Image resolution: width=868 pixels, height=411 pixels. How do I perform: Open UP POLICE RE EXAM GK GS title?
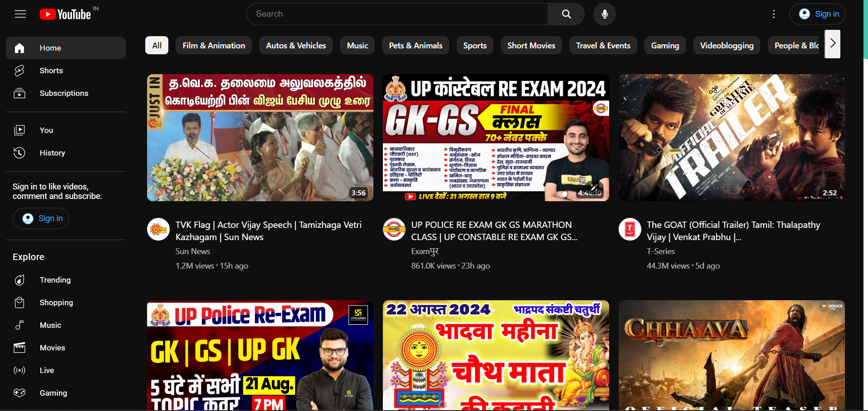(494, 231)
